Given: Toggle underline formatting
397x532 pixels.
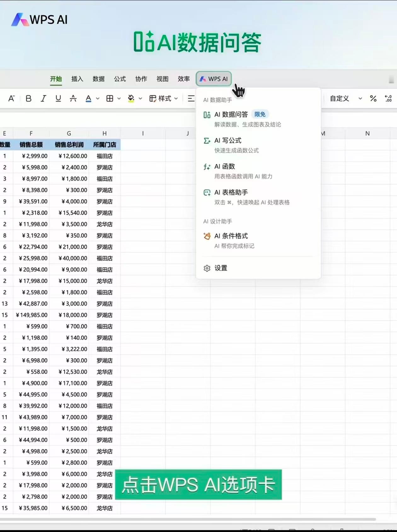Looking at the screenshot, I should click(x=58, y=98).
